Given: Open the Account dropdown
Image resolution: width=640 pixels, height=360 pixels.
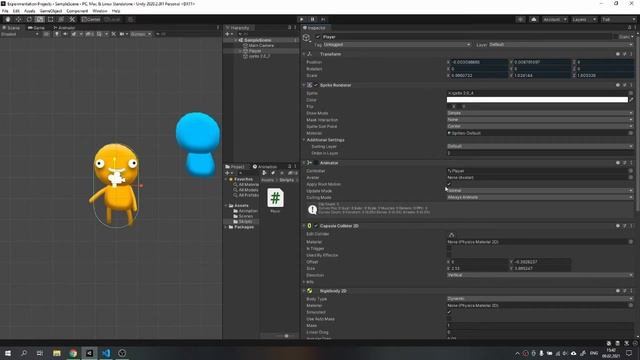Looking at the screenshot, I should click(555, 19).
